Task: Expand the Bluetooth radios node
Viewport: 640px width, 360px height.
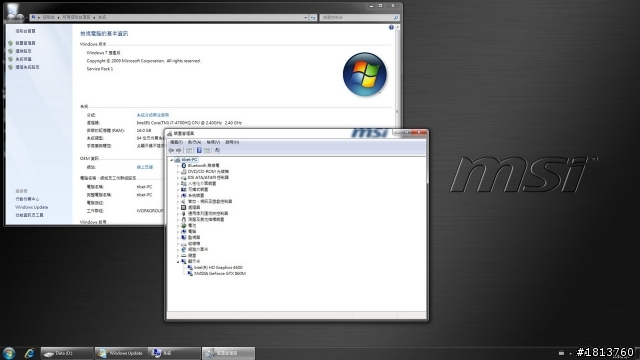Action: pos(178,166)
